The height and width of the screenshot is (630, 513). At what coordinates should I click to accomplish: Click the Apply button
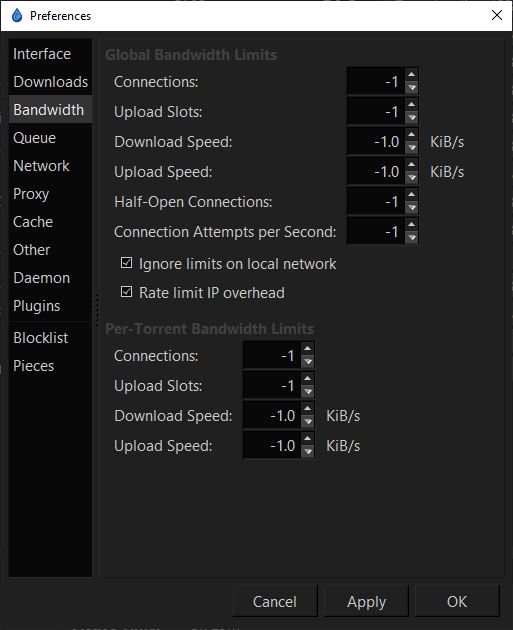[366, 601]
